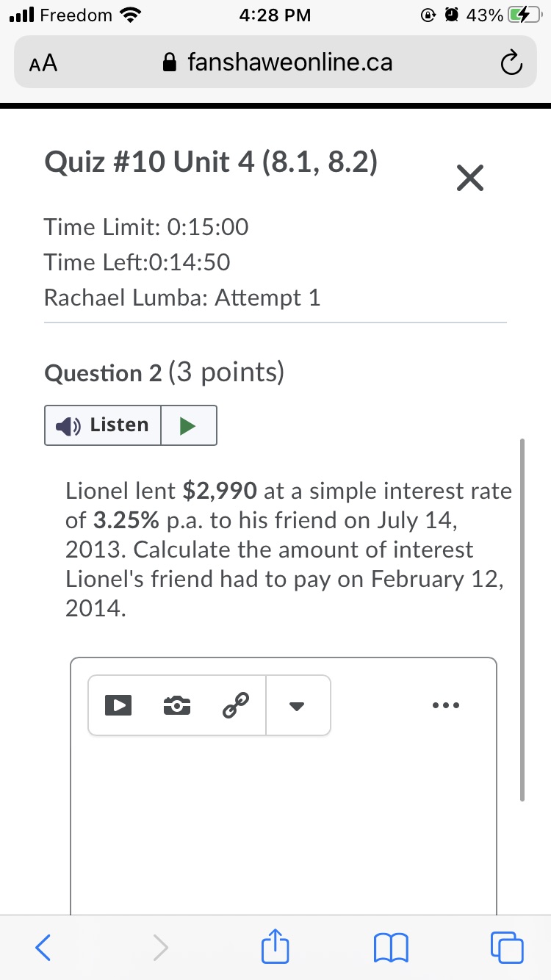Click the camera insert image icon
Viewport: 551px width, 980px height.
[176, 705]
